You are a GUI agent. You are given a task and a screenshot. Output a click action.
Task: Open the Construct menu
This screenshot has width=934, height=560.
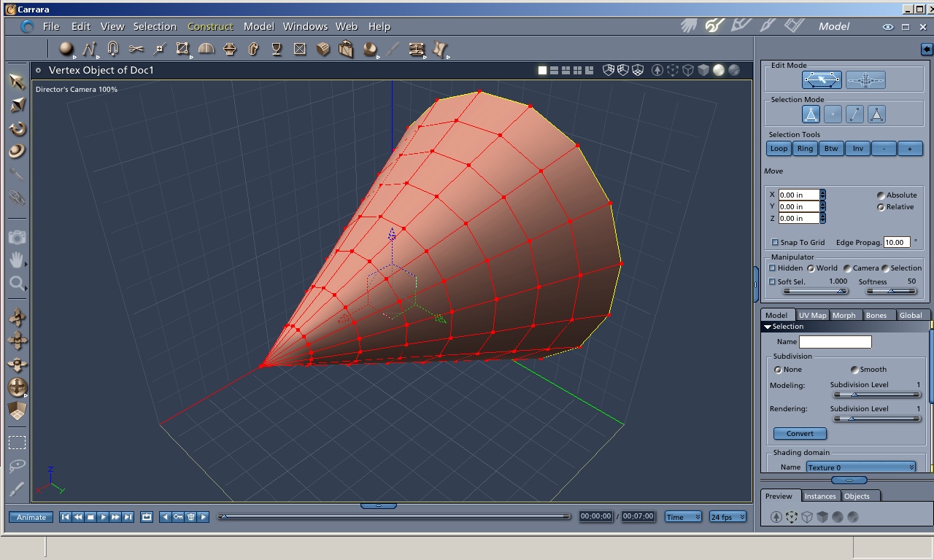[210, 26]
